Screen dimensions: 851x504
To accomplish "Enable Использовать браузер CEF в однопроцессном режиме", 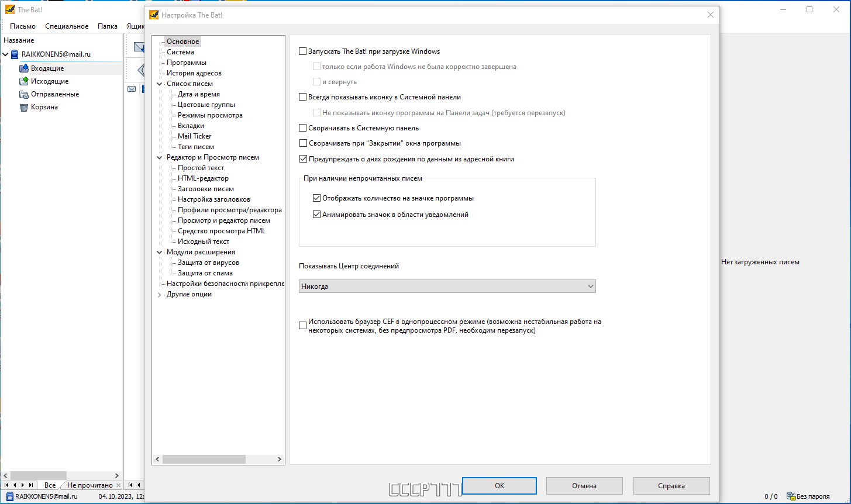I will pos(302,326).
